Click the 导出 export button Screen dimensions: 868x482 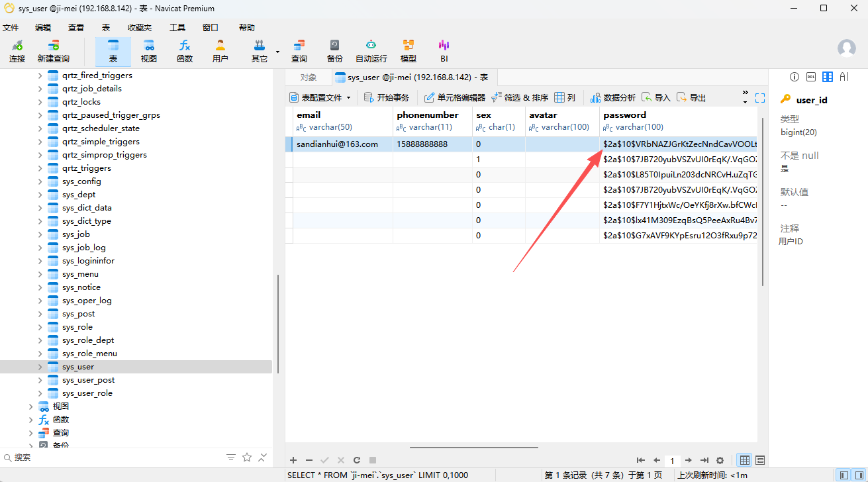click(691, 97)
